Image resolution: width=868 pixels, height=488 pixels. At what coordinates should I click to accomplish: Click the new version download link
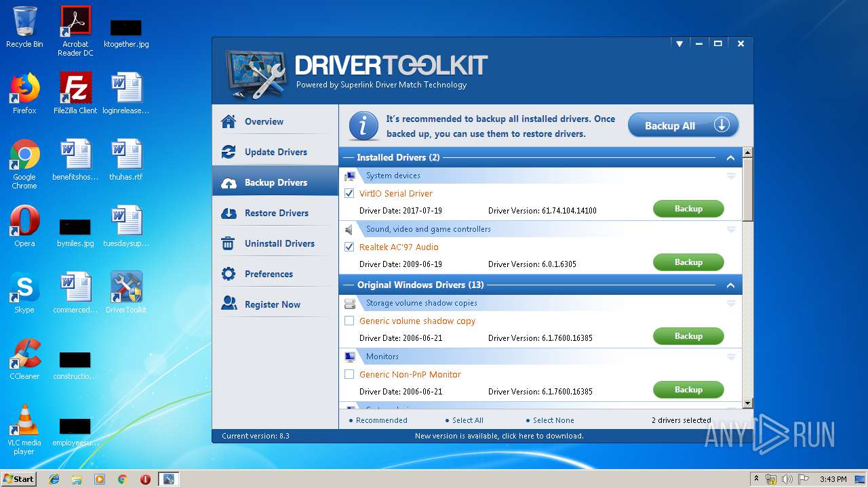click(499, 436)
